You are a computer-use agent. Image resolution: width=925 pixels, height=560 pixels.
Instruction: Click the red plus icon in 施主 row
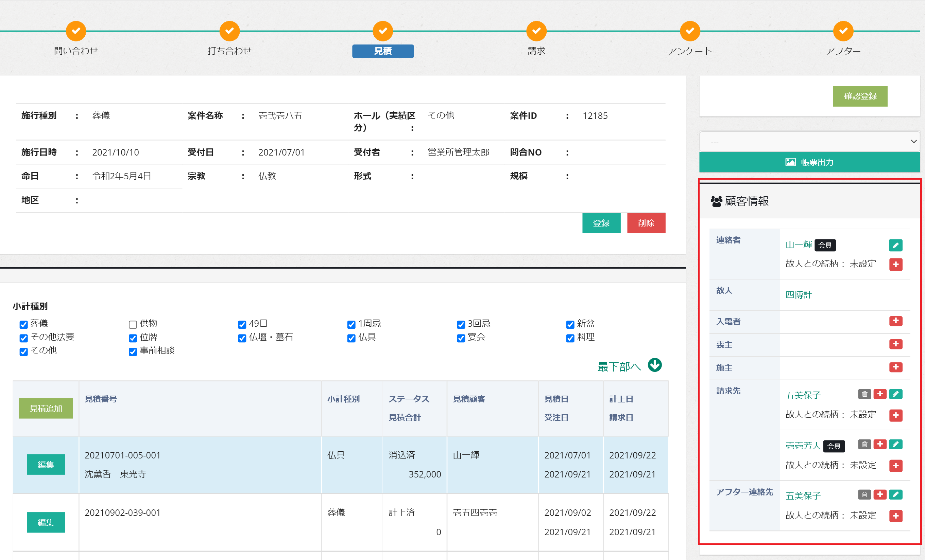[895, 367]
